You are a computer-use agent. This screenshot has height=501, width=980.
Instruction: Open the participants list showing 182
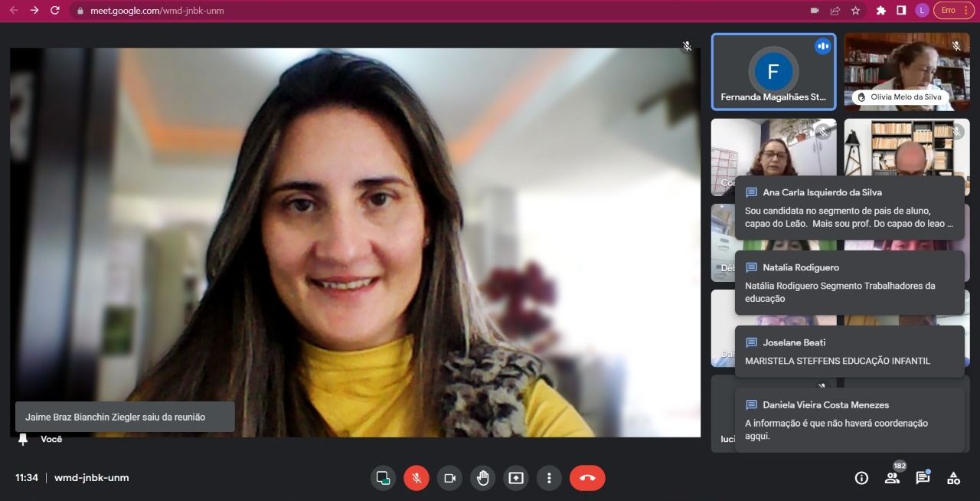(x=892, y=478)
